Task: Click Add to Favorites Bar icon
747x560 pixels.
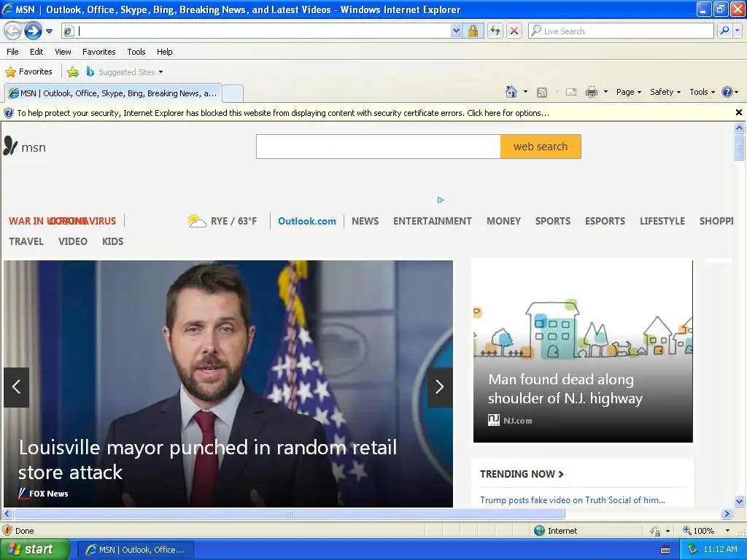Action: tap(73, 72)
